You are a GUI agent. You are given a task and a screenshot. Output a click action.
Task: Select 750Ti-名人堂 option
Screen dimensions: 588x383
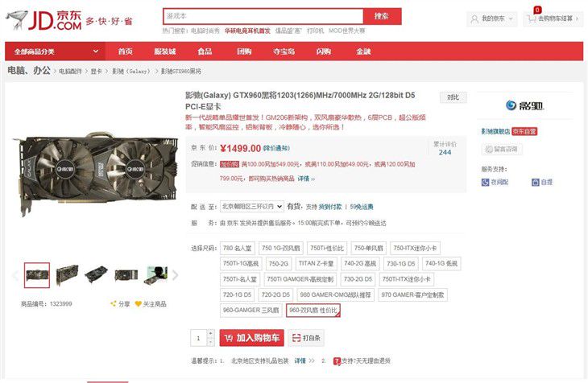coord(240,279)
